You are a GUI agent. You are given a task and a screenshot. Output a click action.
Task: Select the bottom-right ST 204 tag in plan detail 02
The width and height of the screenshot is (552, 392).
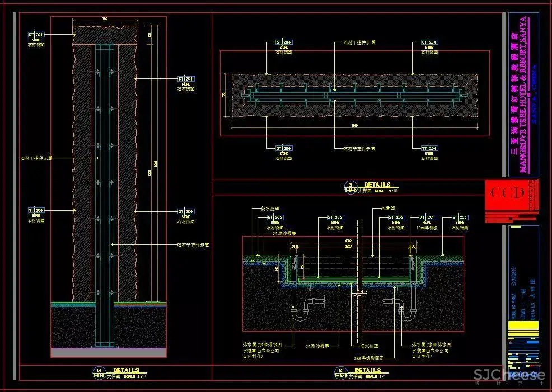coord(429,149)
